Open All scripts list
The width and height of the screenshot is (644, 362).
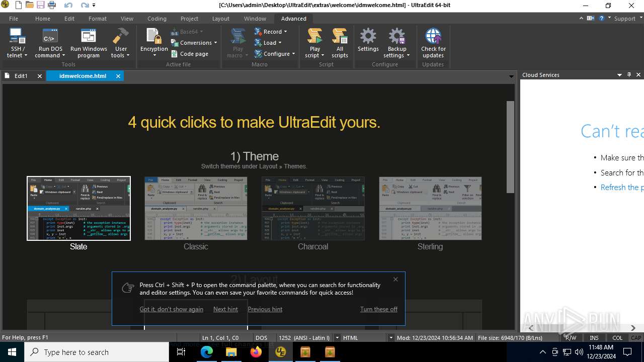point(340,43)
